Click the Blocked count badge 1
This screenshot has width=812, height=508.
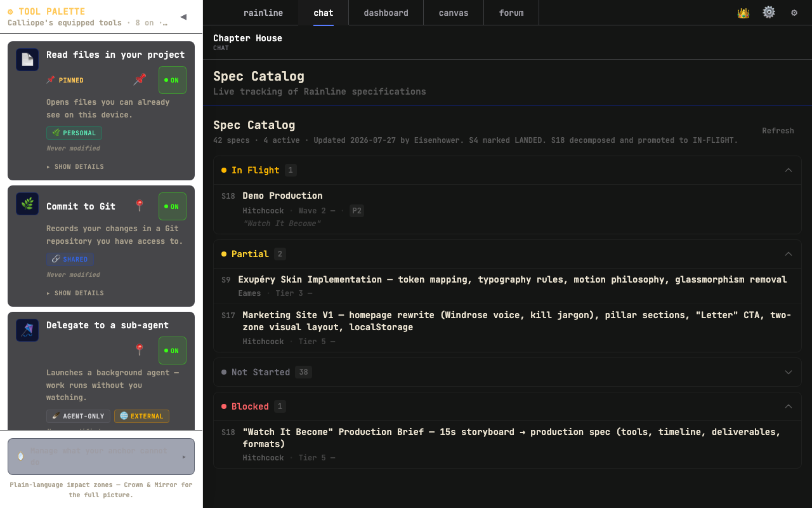click(280, 406)
